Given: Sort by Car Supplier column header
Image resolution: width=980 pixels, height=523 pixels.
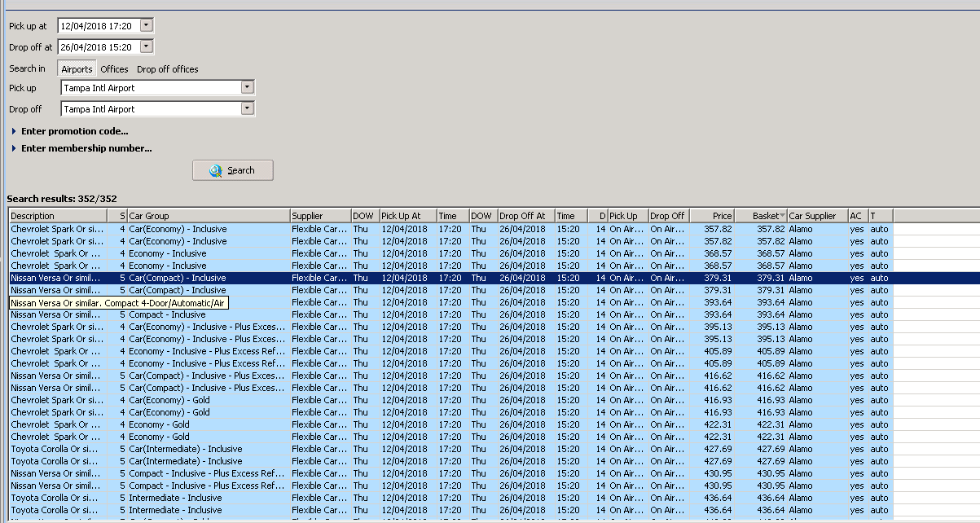Looking at the screenshot, I should coord(817,216).
